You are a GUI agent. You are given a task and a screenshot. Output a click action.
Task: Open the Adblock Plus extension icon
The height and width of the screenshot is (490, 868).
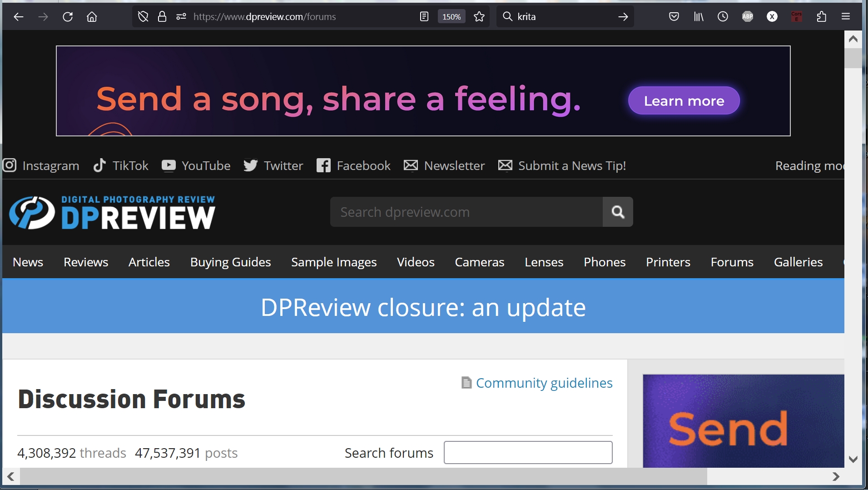747,17
